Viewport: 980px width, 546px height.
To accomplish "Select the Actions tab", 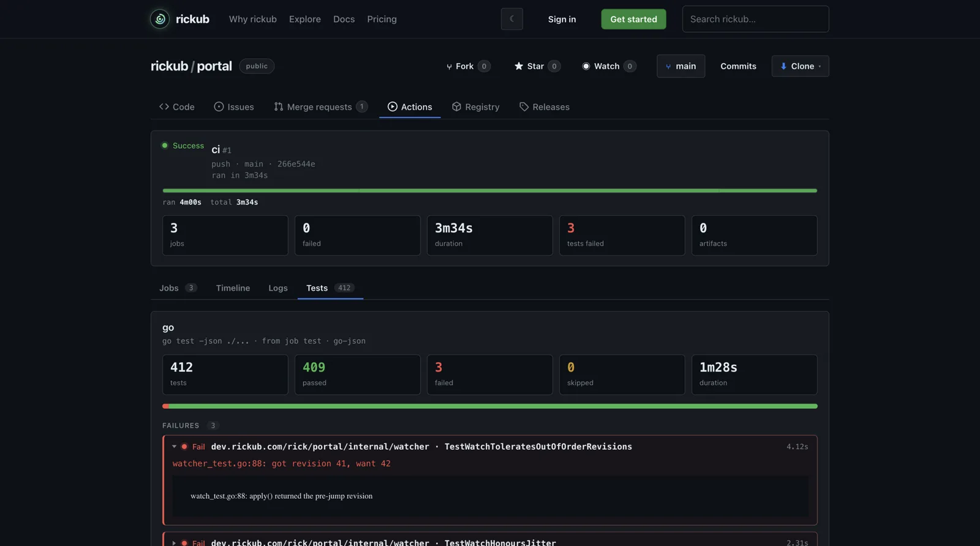I will click(x=410, y=107).
